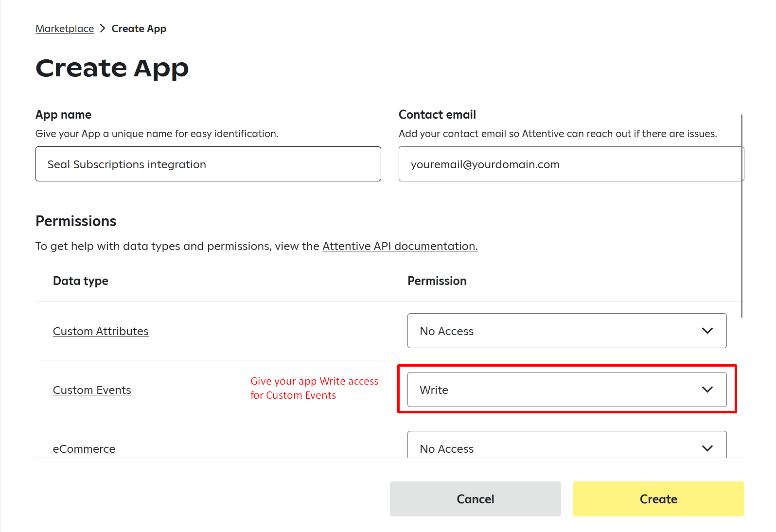
Task: Click the App name input field
Action: [x=208, y=164]
